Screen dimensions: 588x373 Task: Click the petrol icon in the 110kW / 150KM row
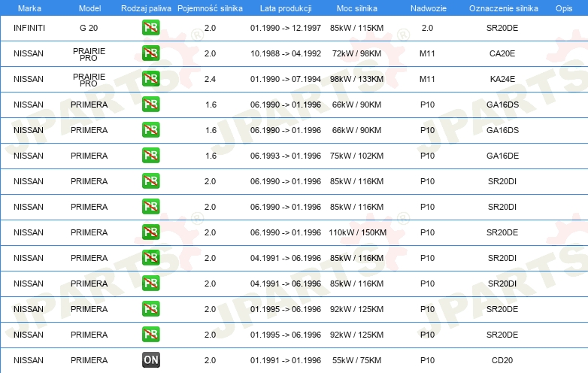click(x=150, y=232)
